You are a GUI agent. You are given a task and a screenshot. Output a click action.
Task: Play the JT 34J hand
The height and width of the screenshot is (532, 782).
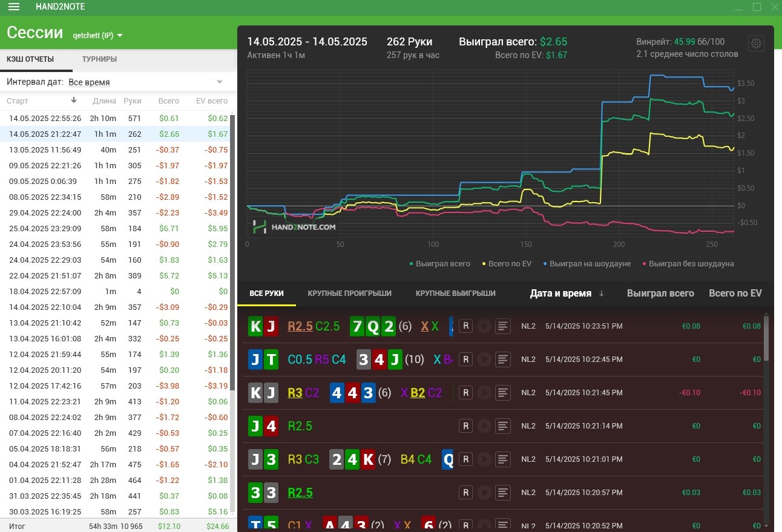[484, 360]
